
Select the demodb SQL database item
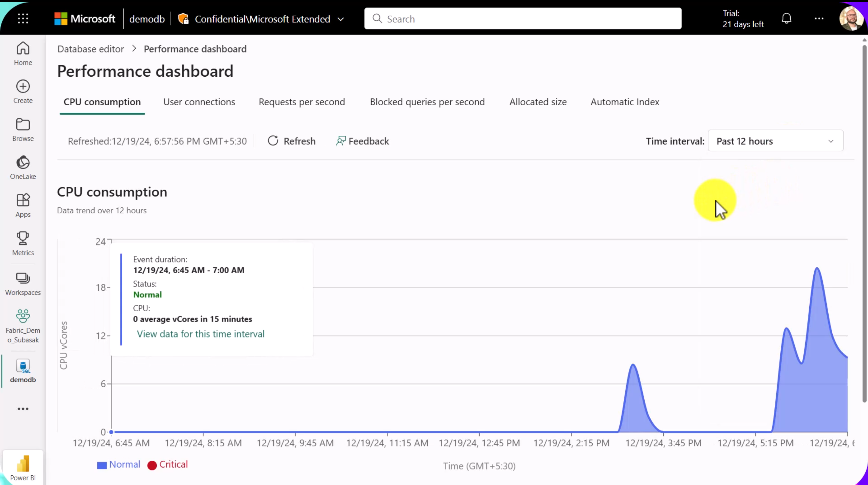tap(23, 371)
